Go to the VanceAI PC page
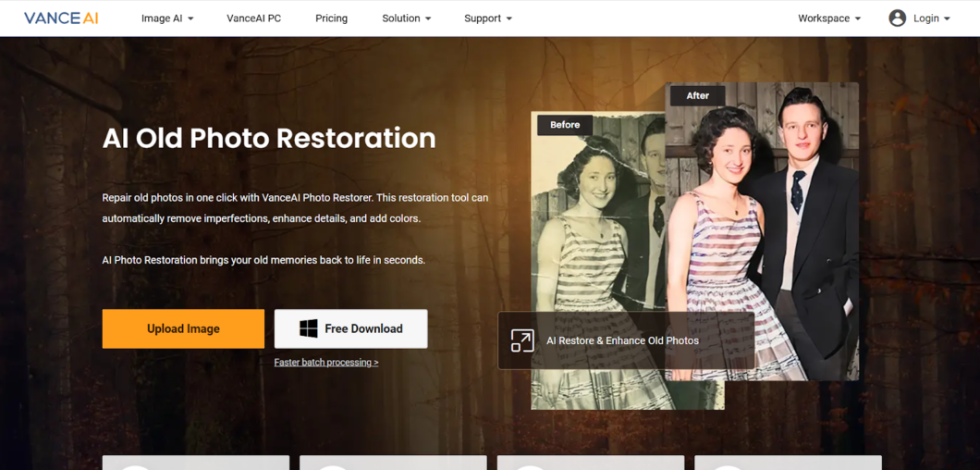The image size is (980, 470). (253, 19)
